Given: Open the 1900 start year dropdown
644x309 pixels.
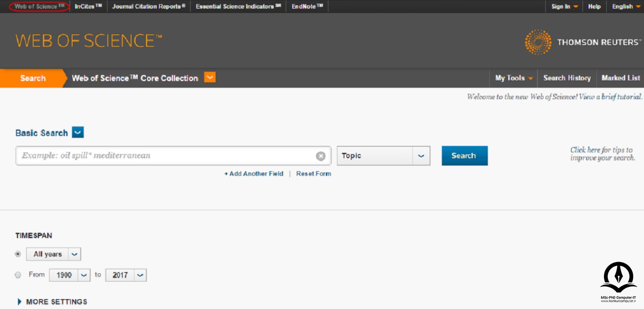Looking at the screenshot, I should (70, 275).
